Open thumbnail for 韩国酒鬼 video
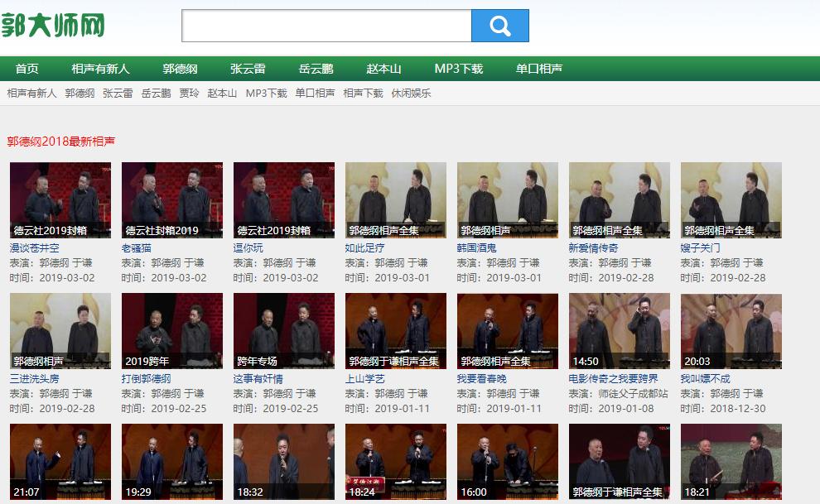 (x=508, y=200)
